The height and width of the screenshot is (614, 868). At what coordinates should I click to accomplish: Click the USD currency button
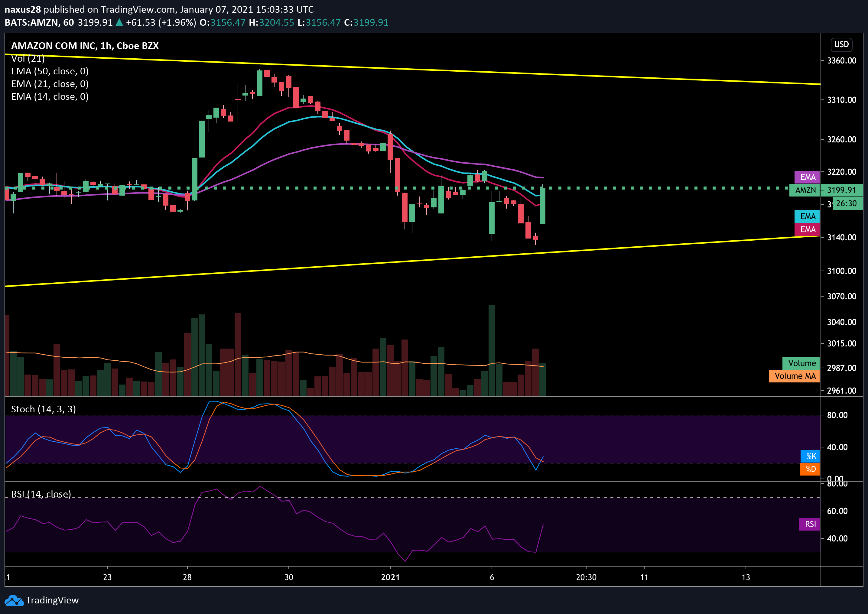coord(841,44)
